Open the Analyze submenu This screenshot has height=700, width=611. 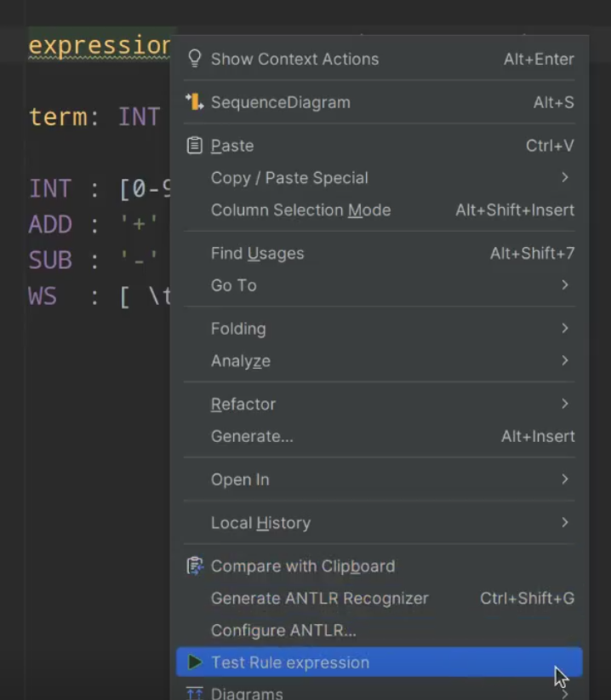point(241,361)
